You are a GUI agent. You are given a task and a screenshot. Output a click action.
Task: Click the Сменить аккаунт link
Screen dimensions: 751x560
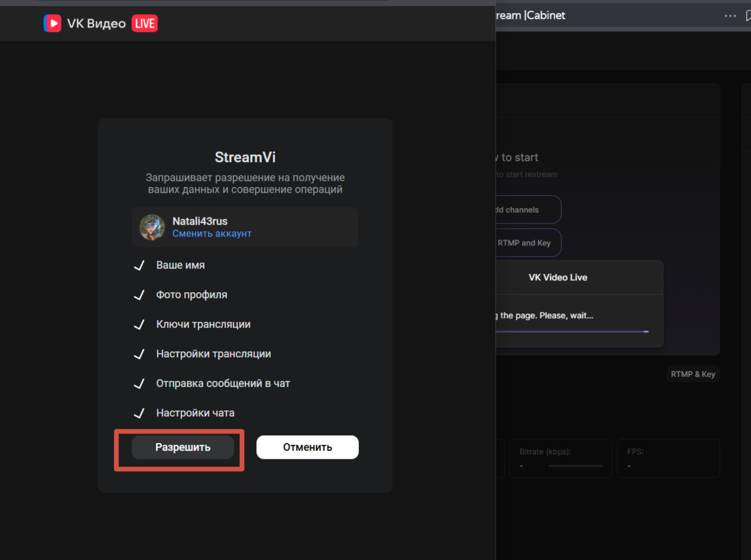[212, 234]
